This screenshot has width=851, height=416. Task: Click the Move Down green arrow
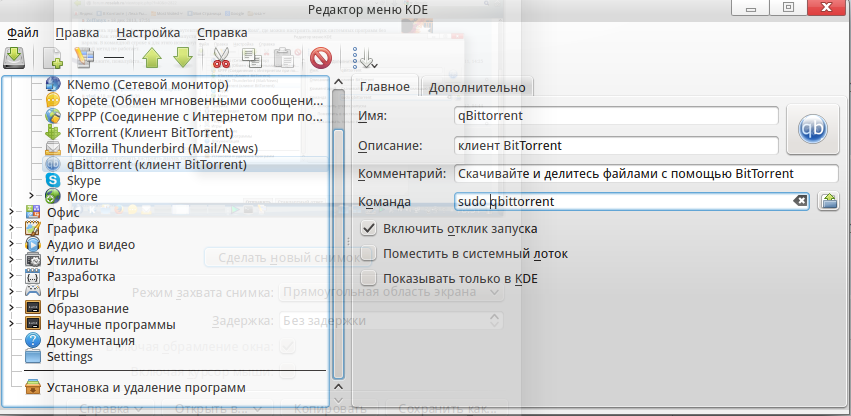[x=183, y=57]
